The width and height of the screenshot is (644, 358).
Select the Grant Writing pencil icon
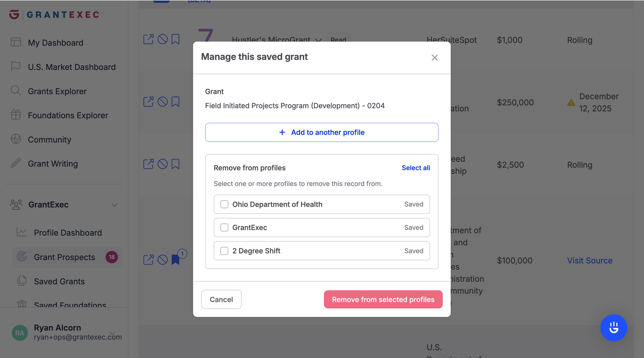point(15,164)
